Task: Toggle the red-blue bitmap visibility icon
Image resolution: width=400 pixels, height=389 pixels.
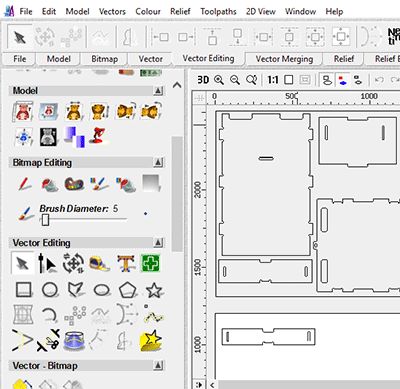Action: (342, 80)
